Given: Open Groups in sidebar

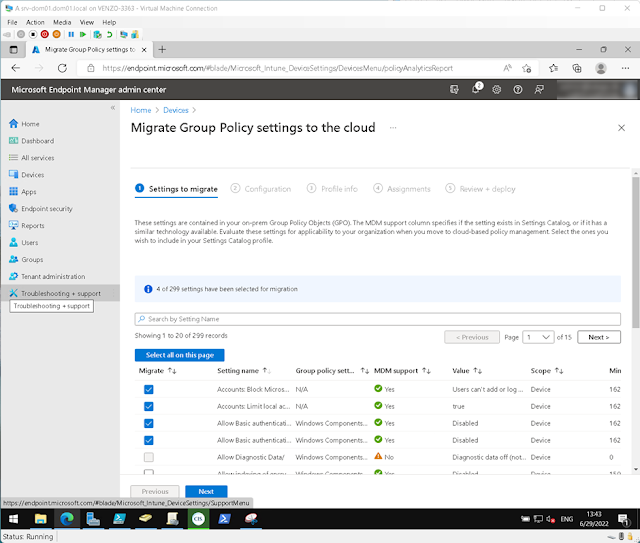Looking at the screenshot, I should coord(26,259).
